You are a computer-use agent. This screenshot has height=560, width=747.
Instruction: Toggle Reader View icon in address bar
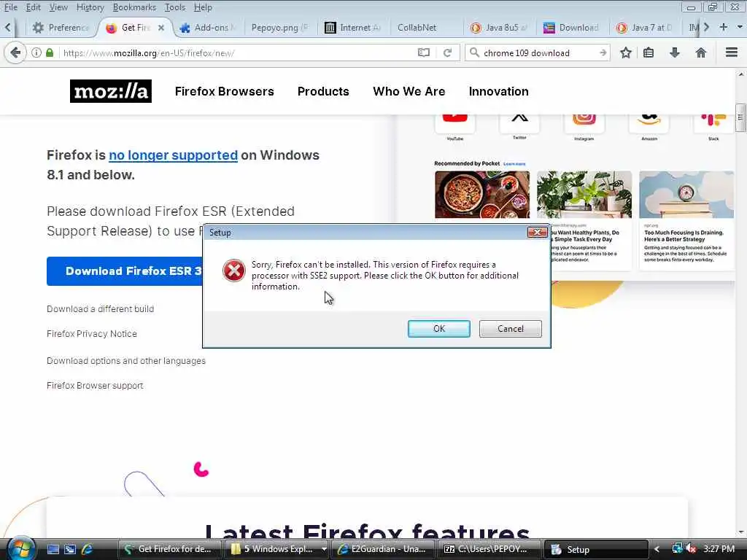(x=424, y=52)
